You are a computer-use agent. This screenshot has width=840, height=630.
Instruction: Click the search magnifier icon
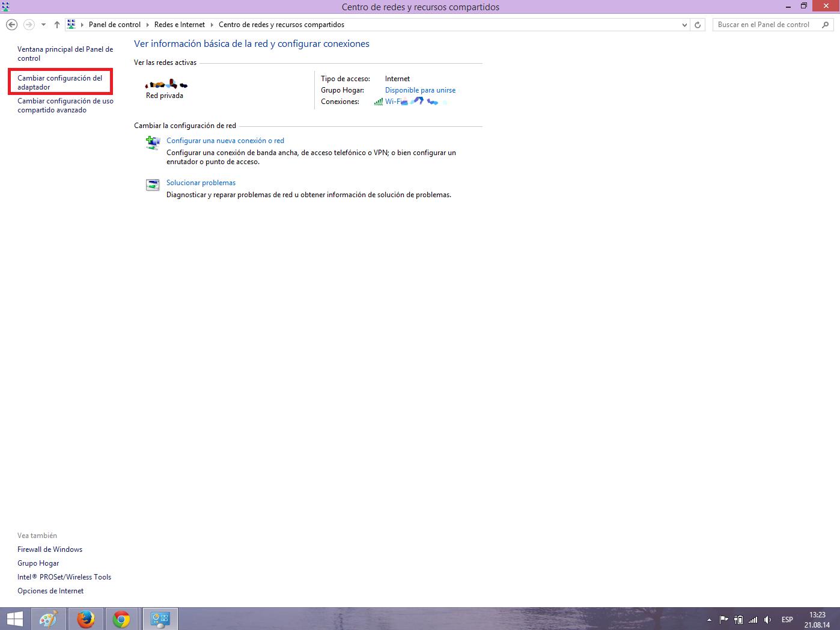[826, 25]
